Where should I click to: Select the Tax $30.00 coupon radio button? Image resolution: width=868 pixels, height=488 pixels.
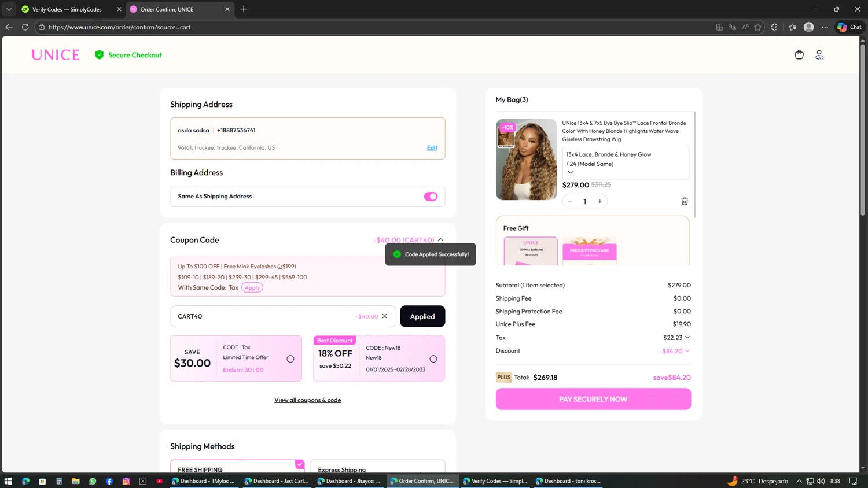(x=290, y=359)
